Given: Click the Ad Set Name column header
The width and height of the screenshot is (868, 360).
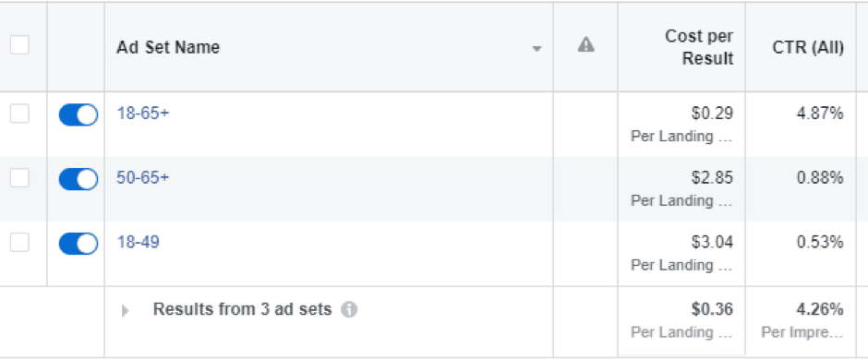Looking at the screenshot, I should 168,48.
